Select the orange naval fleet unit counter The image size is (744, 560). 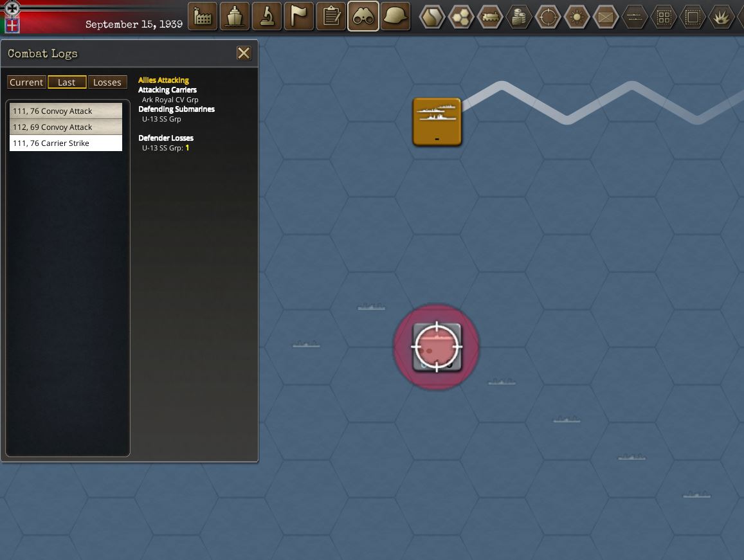click(x=437, y=122)
